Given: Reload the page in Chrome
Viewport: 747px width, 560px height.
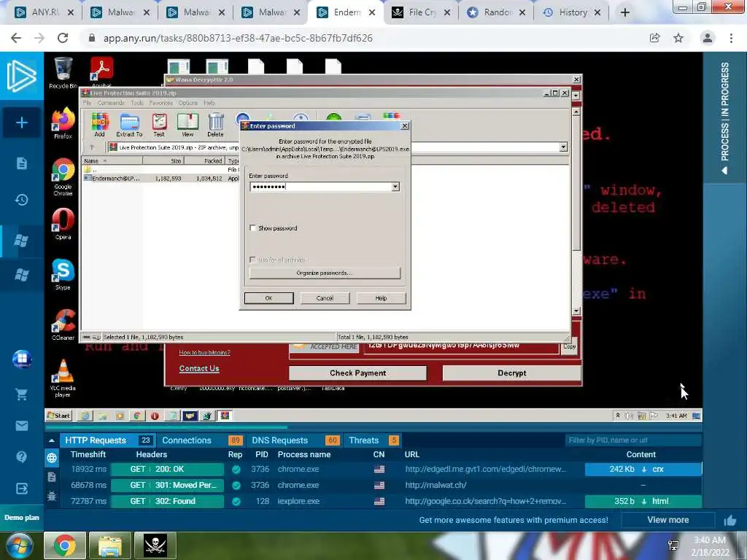Looking at the screenshot, I should (x=63, y=38).
